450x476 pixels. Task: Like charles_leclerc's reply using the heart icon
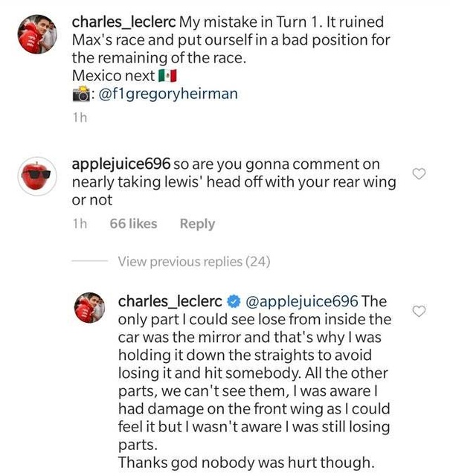point(419,311)
